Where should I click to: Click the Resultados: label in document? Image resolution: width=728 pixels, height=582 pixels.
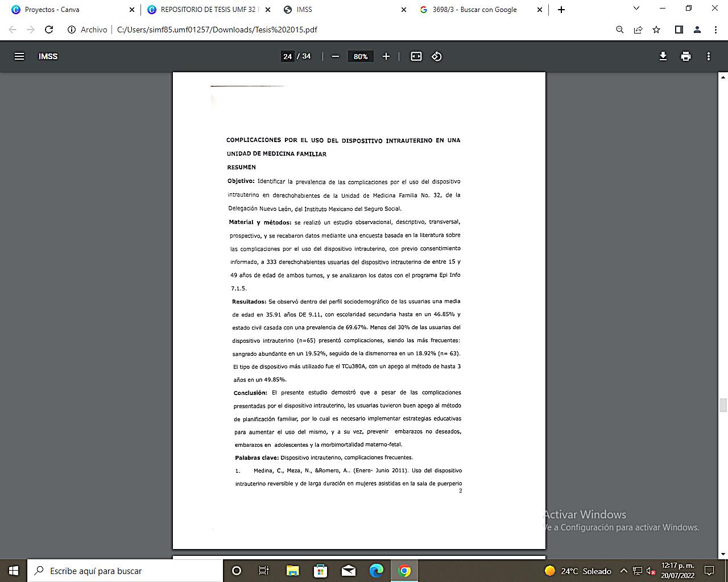click(x=249, y=301)
